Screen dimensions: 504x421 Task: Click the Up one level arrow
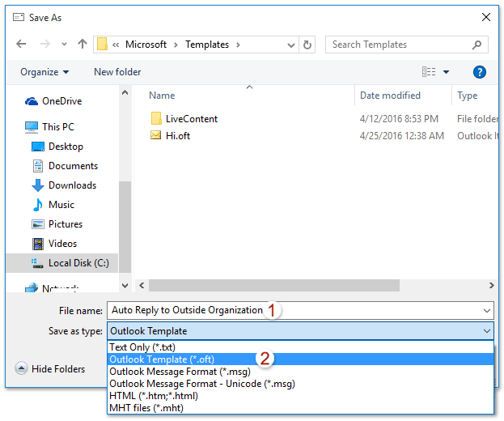coord(83,45)
